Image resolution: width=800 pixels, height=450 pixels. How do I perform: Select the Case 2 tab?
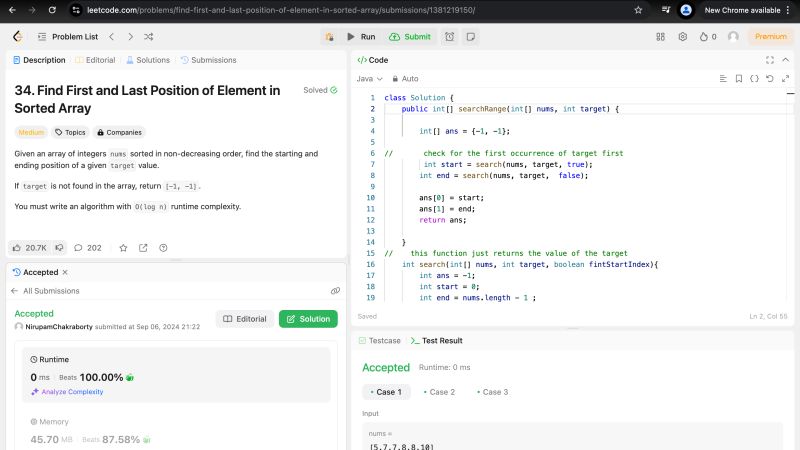click(x=439, y=392)
